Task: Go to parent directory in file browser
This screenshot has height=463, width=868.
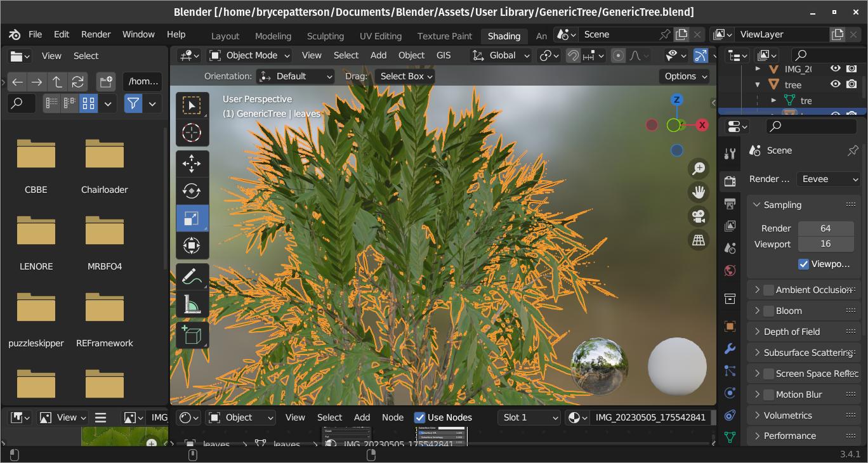Action: coord(57,82)
